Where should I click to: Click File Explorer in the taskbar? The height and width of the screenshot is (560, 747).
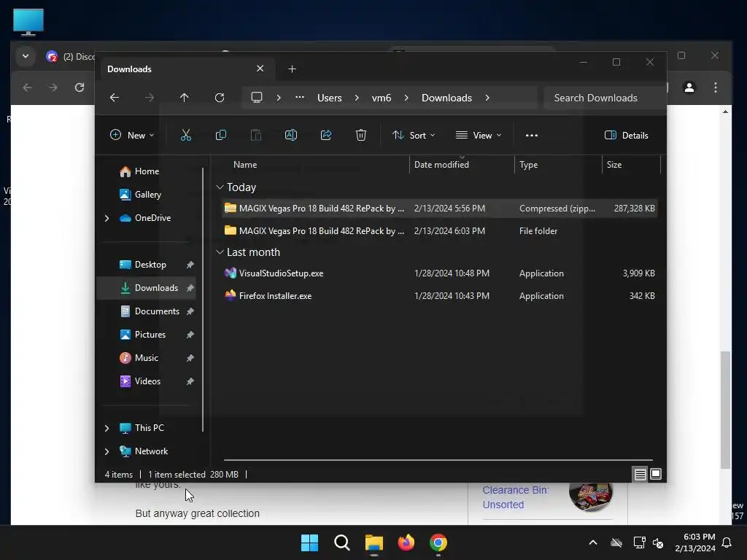(374, 542)
